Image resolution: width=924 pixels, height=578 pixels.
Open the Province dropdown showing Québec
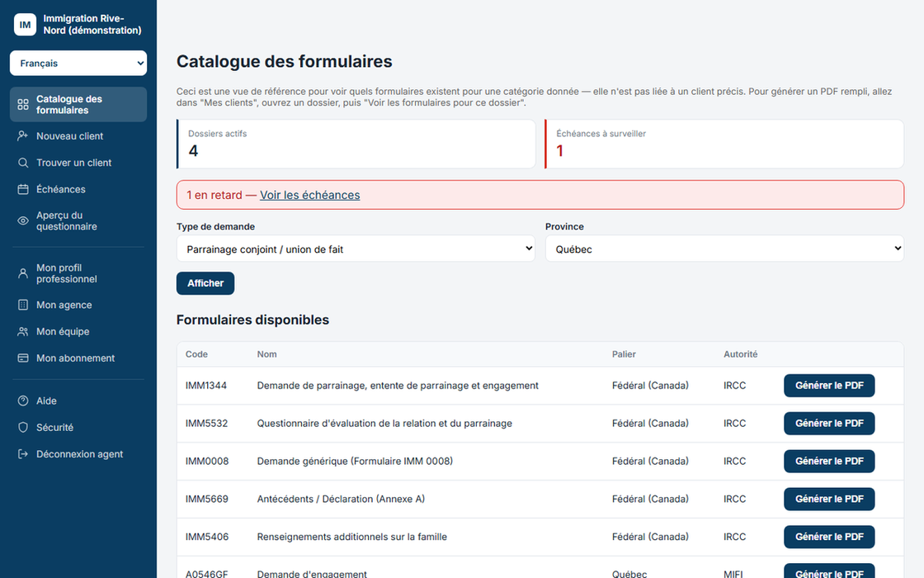point(724,249)
